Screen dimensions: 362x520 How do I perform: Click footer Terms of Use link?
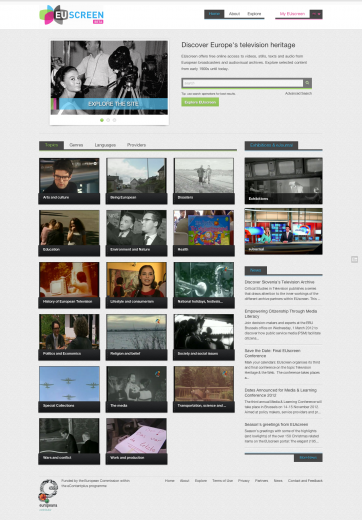[222, 481]
